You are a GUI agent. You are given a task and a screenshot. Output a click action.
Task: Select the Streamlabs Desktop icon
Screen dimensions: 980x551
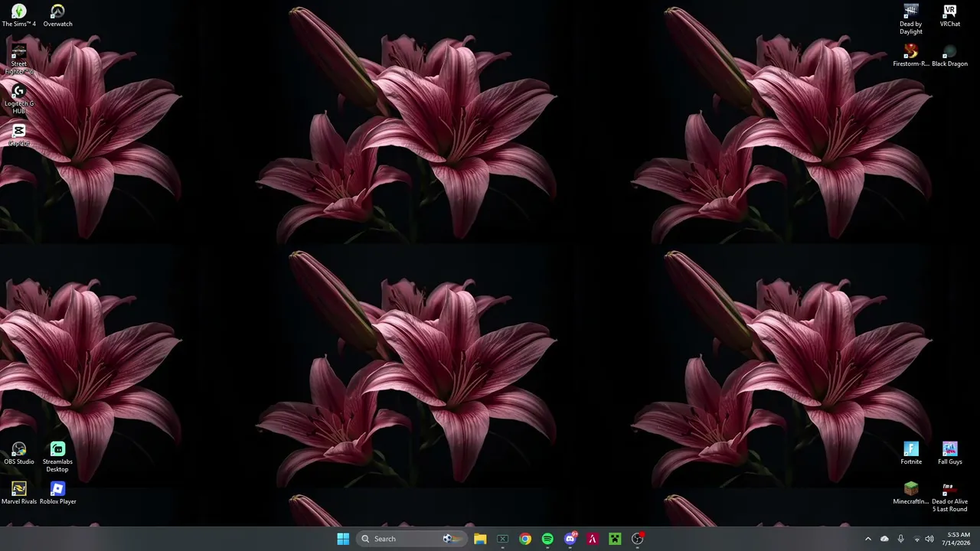(57, 458)
